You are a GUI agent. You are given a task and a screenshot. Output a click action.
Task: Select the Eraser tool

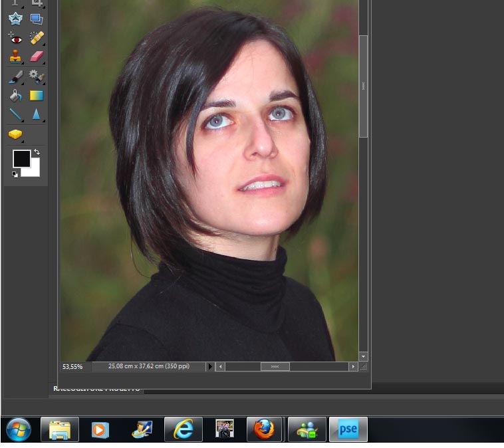pyautogui.click(x=37, y=57)
